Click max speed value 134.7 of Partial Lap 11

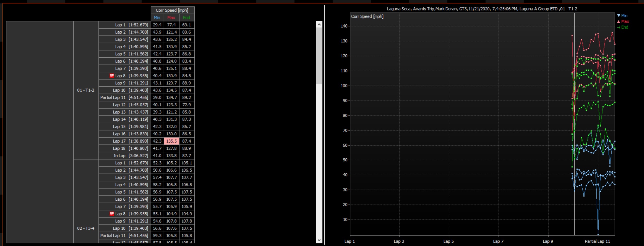coord(171,98)
